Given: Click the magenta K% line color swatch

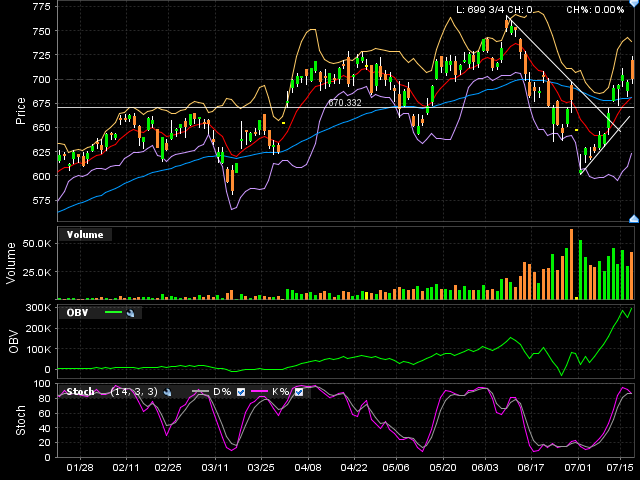Looking at the screenshot, I should click(259, 392).
